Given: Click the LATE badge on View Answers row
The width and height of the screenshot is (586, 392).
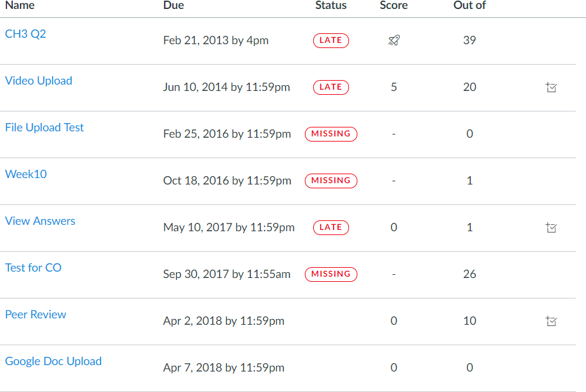Looking at the screenshot, I should tap(330, 227).
